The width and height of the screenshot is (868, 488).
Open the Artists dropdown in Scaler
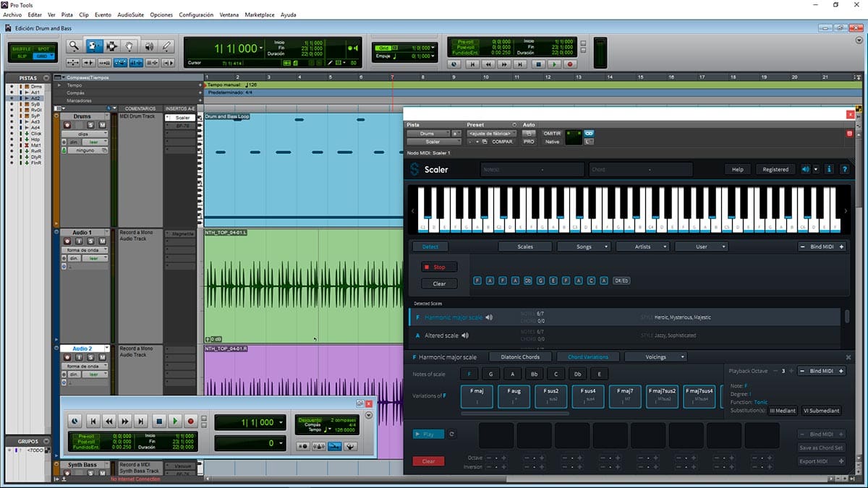click(642, 247)
